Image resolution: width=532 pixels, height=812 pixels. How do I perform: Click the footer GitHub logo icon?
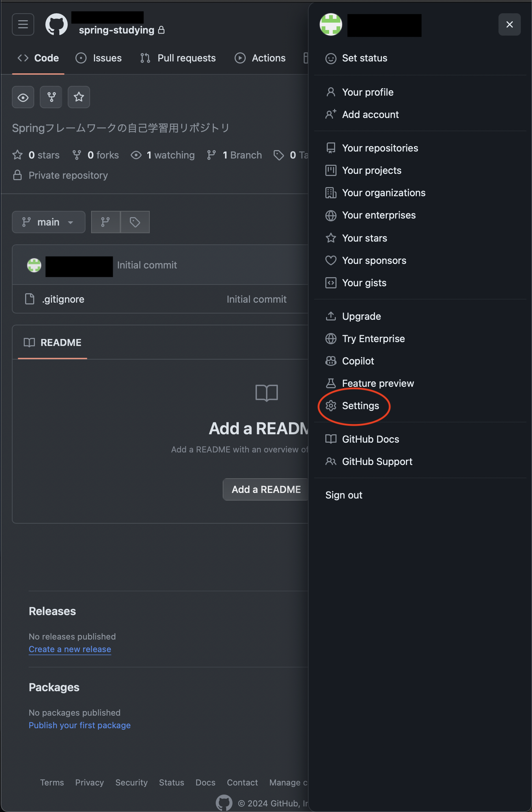coord(224,803)
